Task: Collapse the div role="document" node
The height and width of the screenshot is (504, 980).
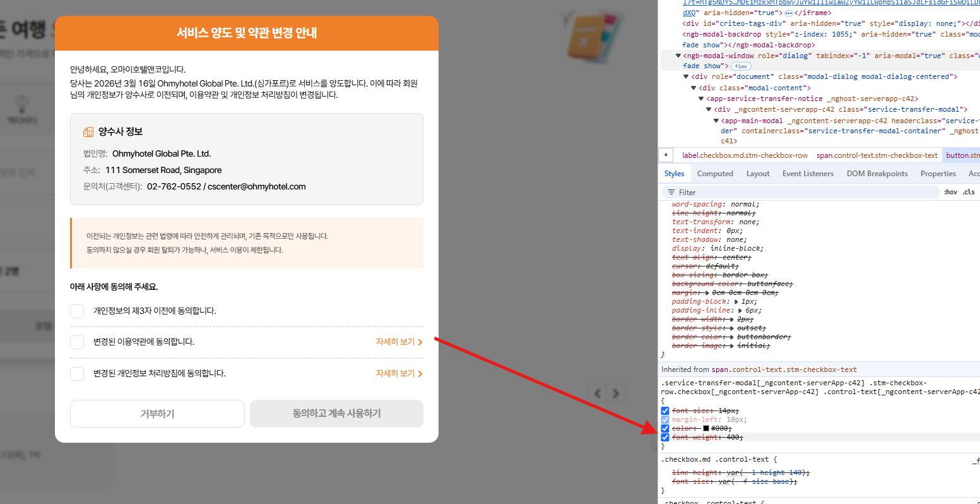Action: (686, 77)
